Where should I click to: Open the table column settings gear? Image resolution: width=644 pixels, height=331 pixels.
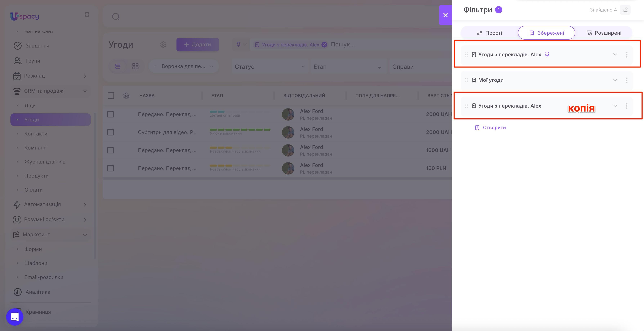tap(126, 96)
